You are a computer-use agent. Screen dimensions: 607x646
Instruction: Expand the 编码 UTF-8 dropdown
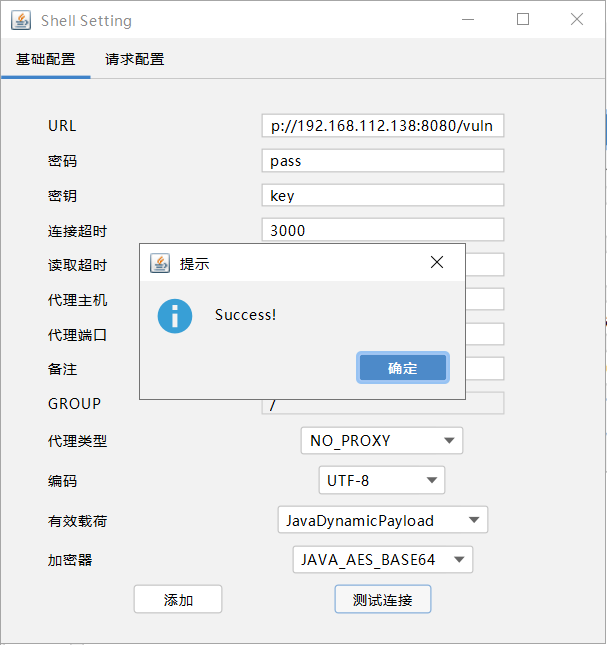[381, 480]
